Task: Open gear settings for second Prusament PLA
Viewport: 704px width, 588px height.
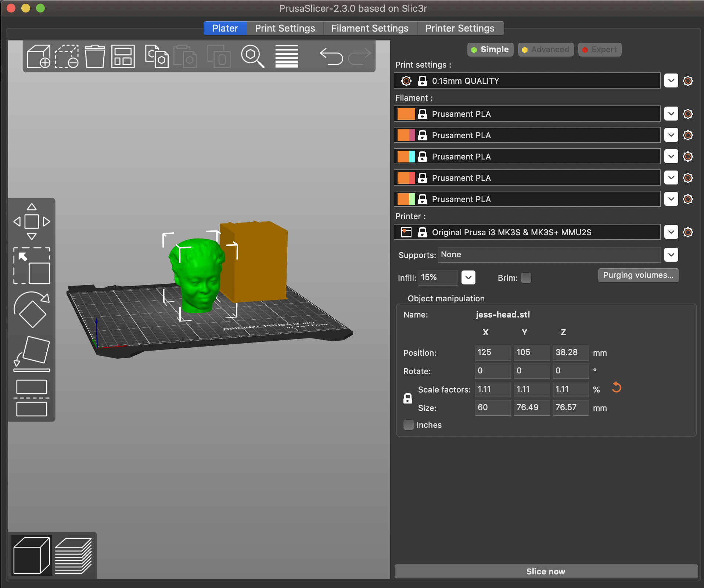Action: 688,135
